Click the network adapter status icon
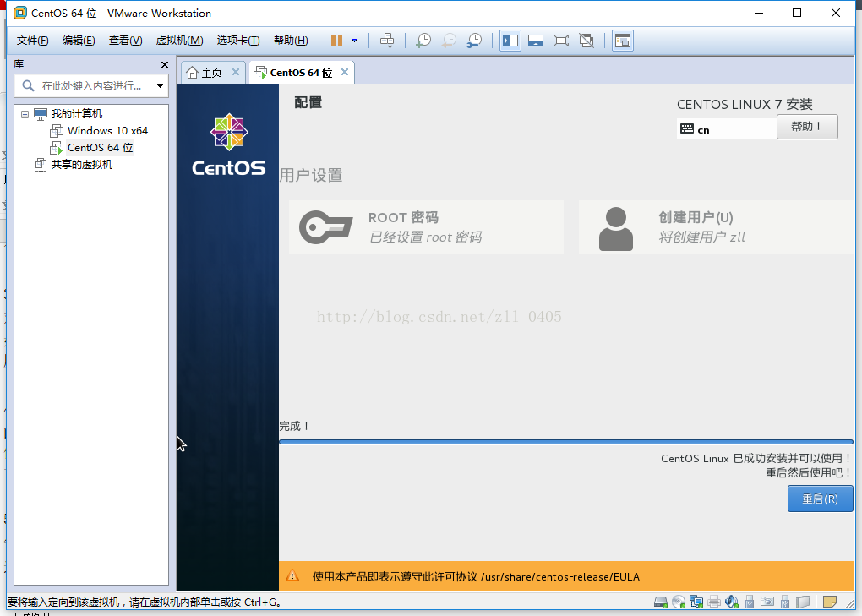Screen dimensions: 862x616 click(696, 602)
